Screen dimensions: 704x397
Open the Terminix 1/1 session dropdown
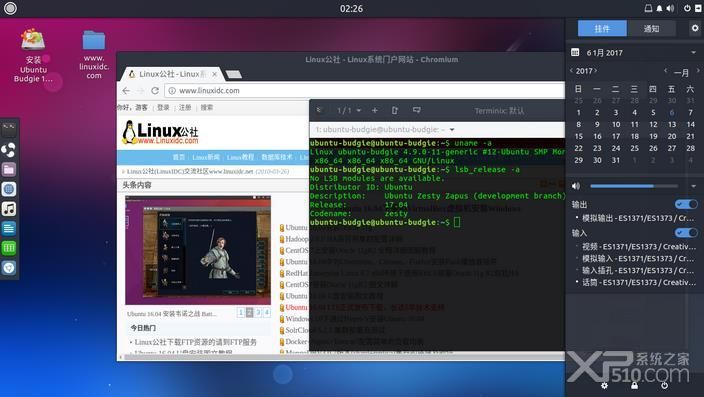coord(349,110)
